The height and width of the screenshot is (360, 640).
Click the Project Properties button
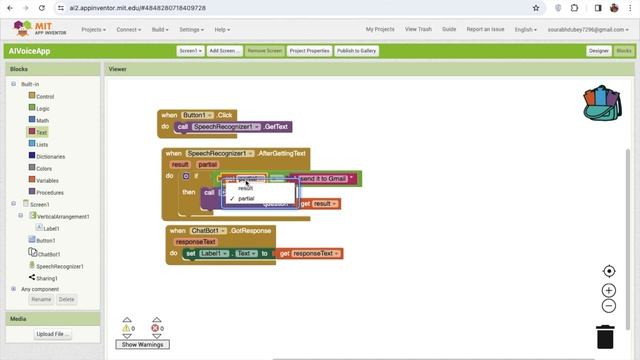coord(309,51)
